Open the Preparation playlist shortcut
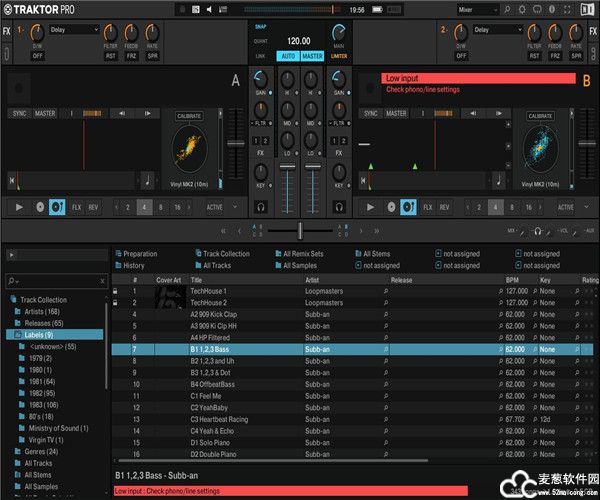 click(x=139, y=254)
